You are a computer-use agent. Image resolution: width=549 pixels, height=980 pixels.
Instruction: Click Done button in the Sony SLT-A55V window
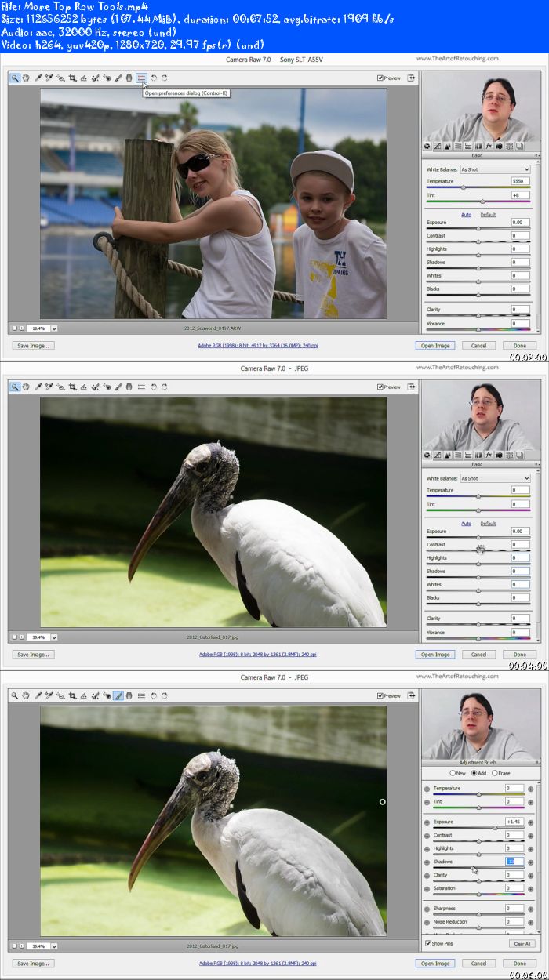coord(519,345)
